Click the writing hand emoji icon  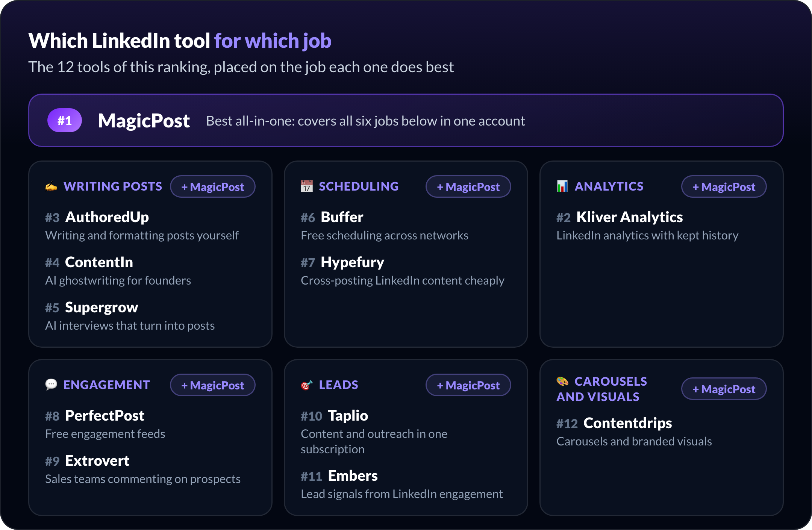51,186
